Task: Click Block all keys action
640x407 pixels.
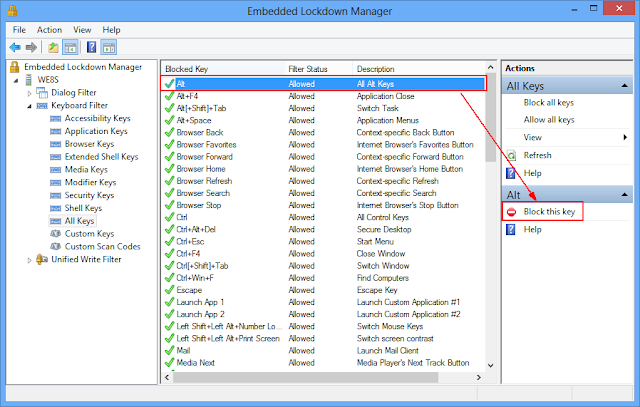Action: (549, 102)
